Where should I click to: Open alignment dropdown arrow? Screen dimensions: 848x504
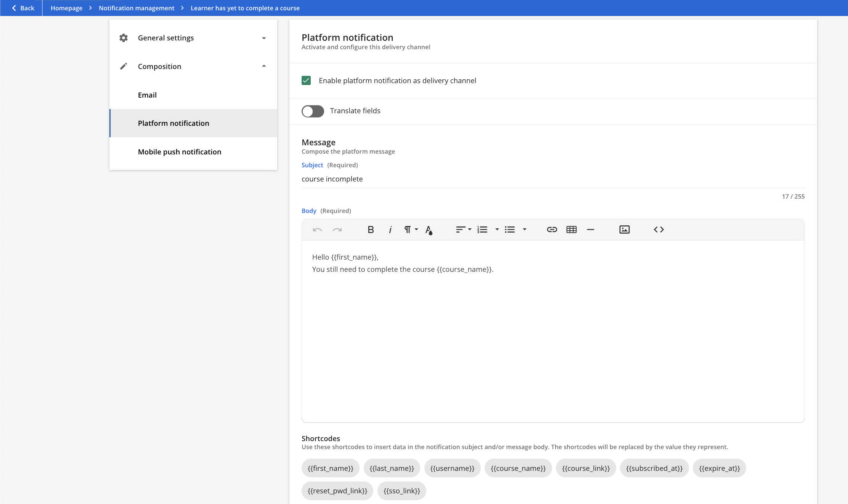[x=470, y=230]
